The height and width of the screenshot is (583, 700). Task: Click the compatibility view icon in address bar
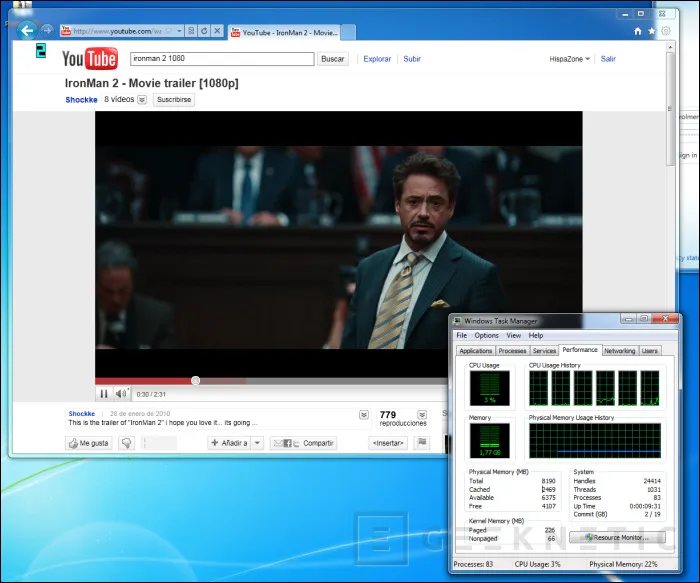click(x=191, y=31)
